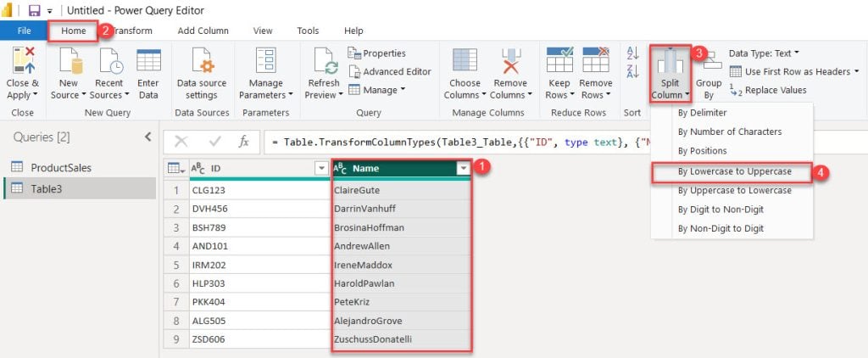This screenshot has width=868, height=358.
Task: Open the Data Type: Text dropdown
Action: [x=764, y=53]
